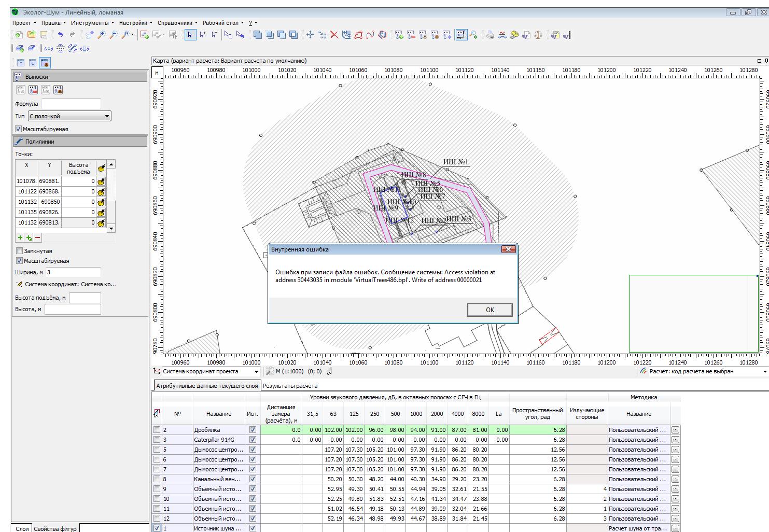Click the red X delete icon

tap(334, 35)
